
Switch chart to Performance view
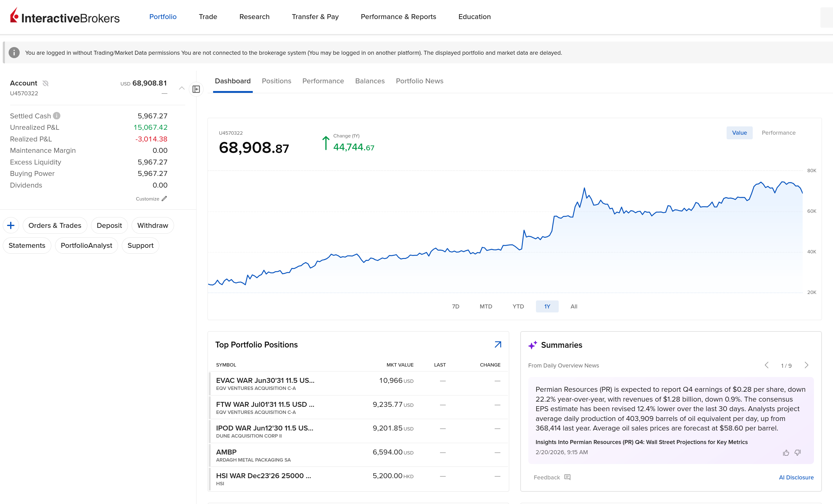point(778,133)
